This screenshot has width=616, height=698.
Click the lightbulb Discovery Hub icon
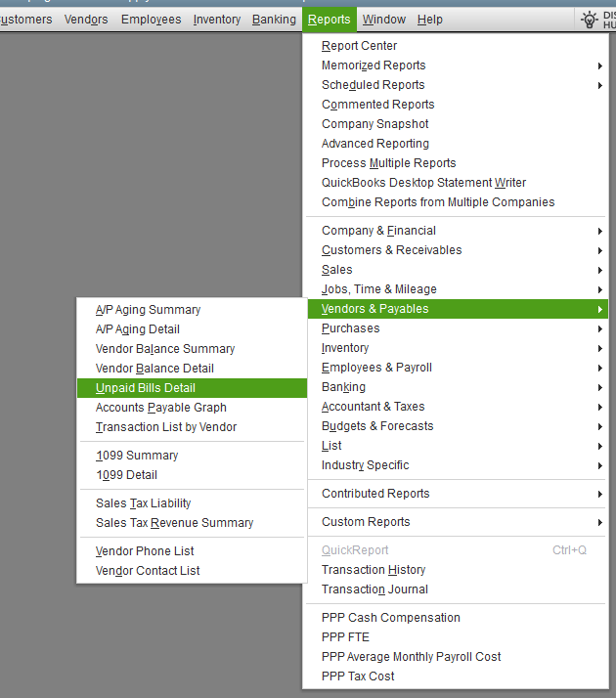point(590,20)
